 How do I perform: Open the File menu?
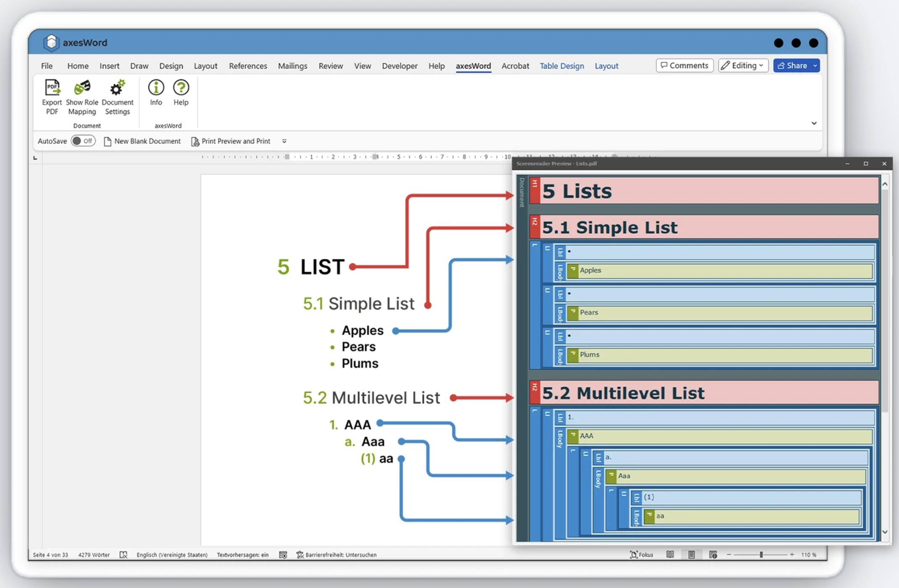pos(47,66)
